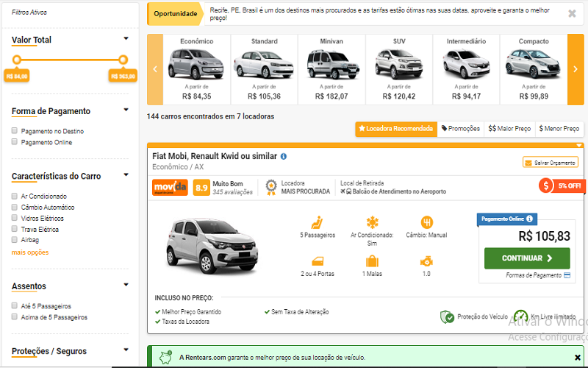The image size is (588, 368).
Task: Click the piggy bank icon in Rentcars banner
Action: (x=165, y=357)
